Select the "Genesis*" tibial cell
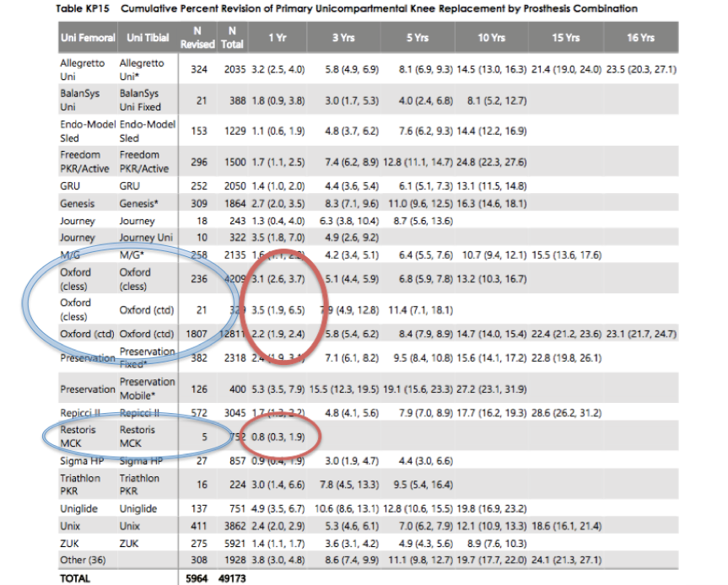Image resolution: width=728 pixels, height=585 pixels. coord(139,204)
